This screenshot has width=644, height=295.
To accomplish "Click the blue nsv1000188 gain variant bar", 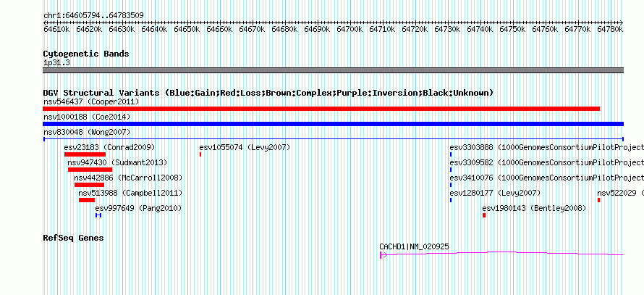I will [x=333, y=124].
